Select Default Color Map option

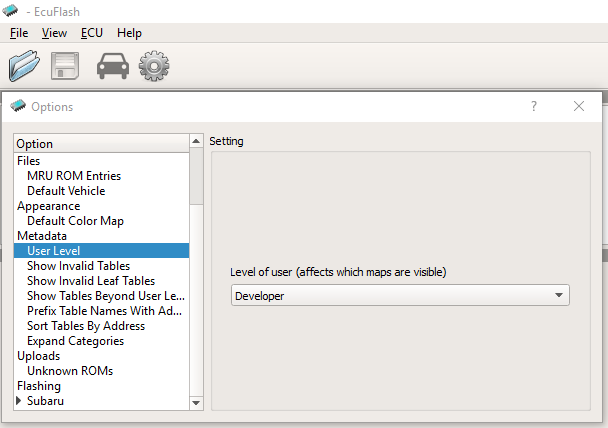click(x=75, y=221)
